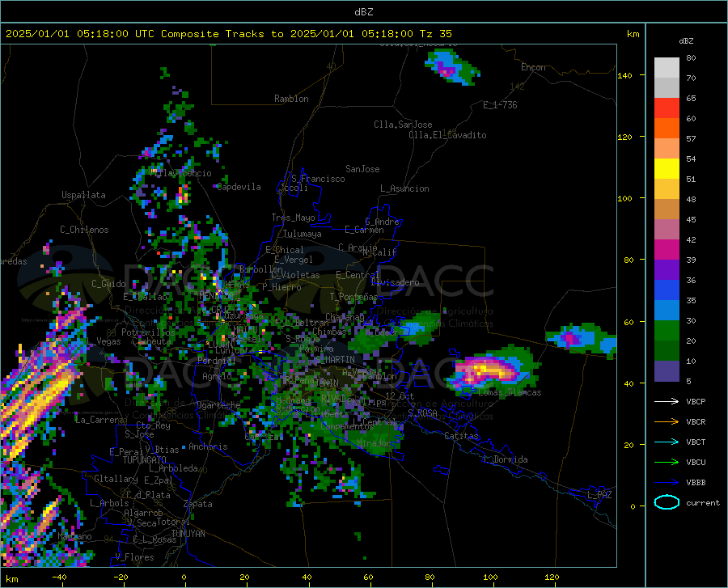Screen dimensions: 728x588
Task: Select the yellow 51 dBZ color swatch
Action: click(x=667, y=169)
